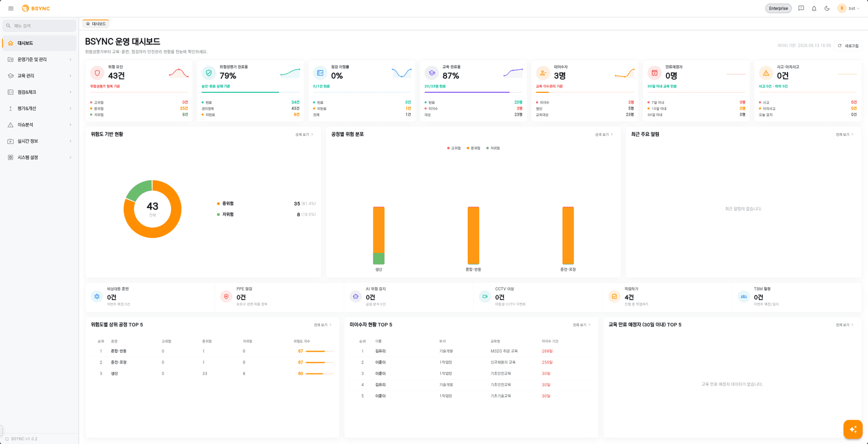The height and width of the screenshot is (444, 868).
Task: Click the 위험성평가 완료율 progress bar
Action: [250, 92]
